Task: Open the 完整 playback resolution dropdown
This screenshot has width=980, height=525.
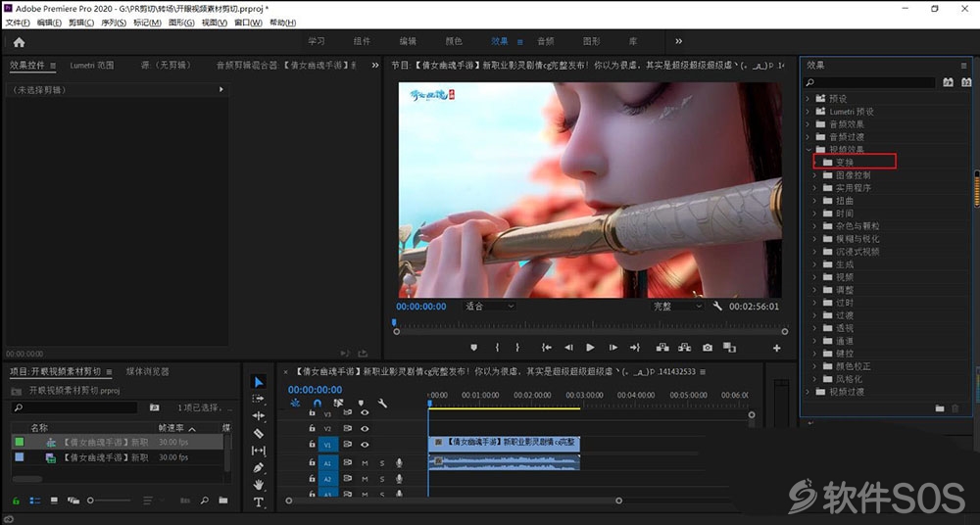Action: tap(678, 307)
